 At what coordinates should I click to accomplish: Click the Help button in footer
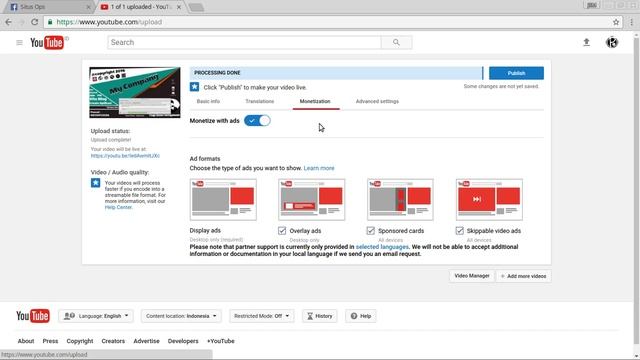click(361, 316)
